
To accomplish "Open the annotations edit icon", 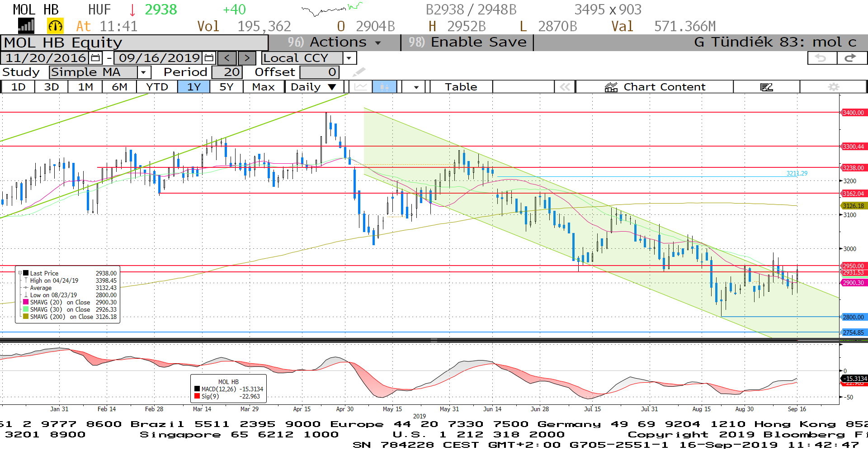I will pos(767,87).
